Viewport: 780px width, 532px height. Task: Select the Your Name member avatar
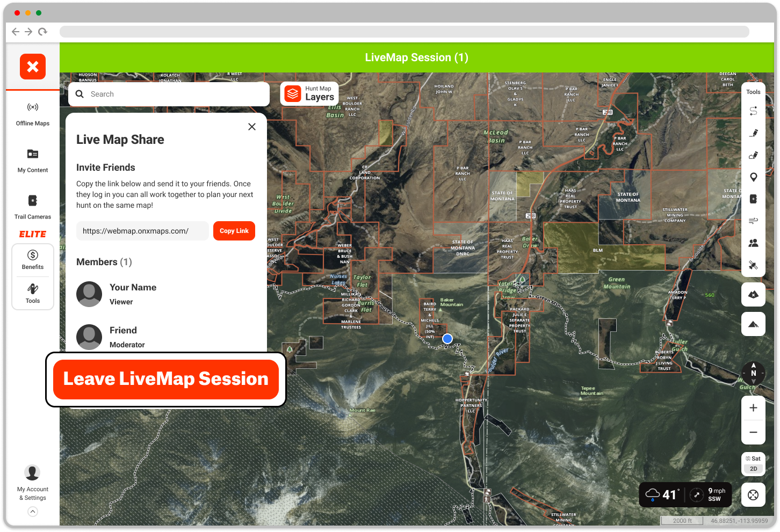pos(89,294)
